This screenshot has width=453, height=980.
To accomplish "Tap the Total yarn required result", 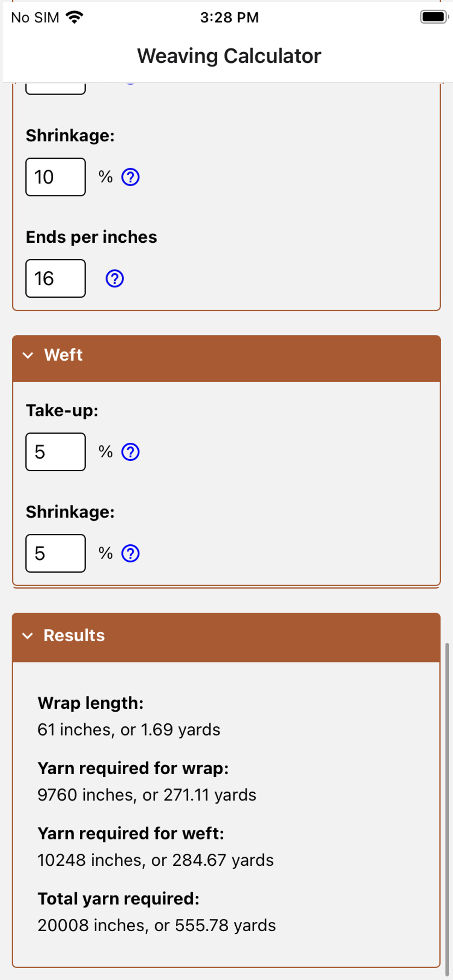I will pyautogui.click(x=157, y=926).
